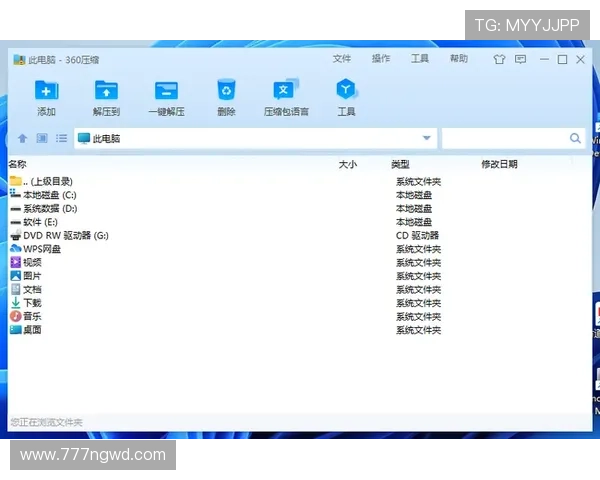Select the 软件 (E:) drive icon
This screenshot has height=480, width=600.
15,222
